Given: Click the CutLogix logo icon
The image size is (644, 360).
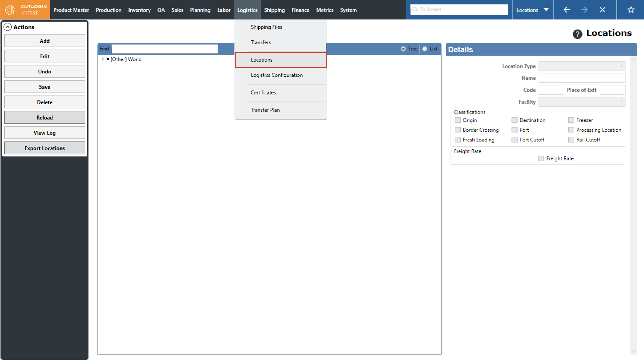Looking at the screenshot, I should [10, 10].
